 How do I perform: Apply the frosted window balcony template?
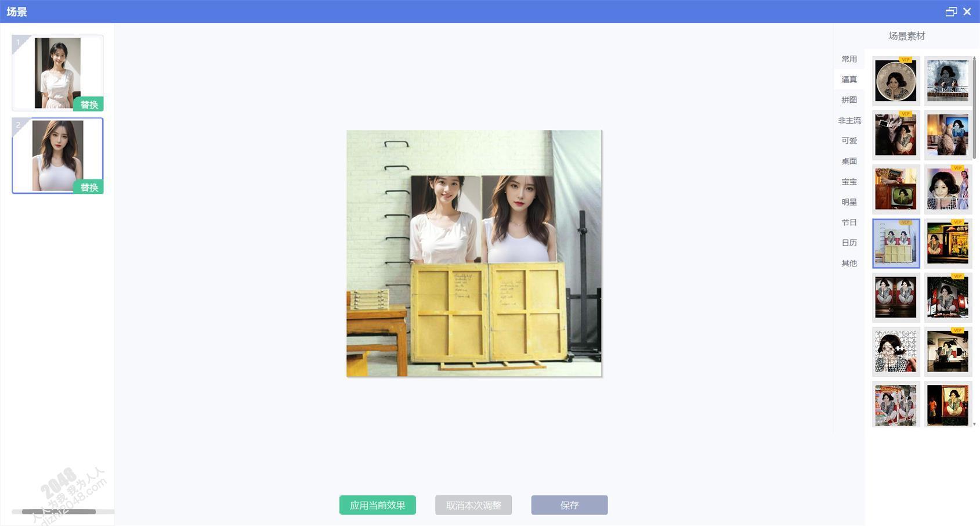(x=948, y=81)
